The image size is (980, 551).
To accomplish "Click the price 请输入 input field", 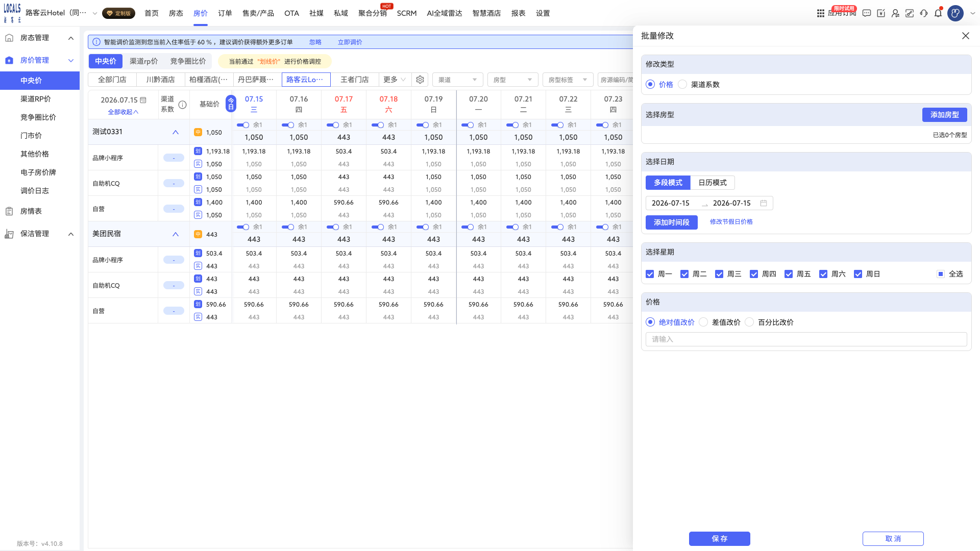I will coord(806,339).
